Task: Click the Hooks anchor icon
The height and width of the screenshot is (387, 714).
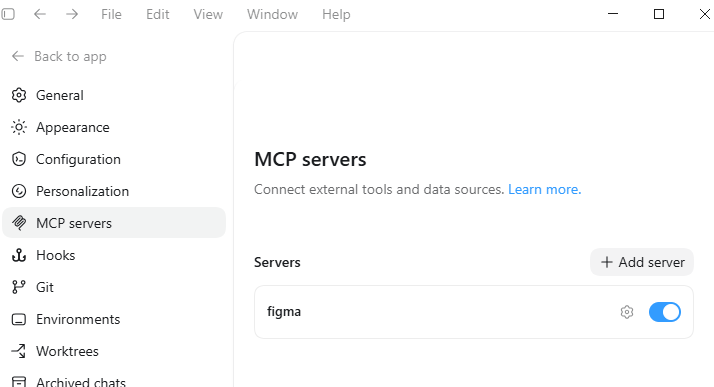Action: pyautogui.click(x=19, y=255)
